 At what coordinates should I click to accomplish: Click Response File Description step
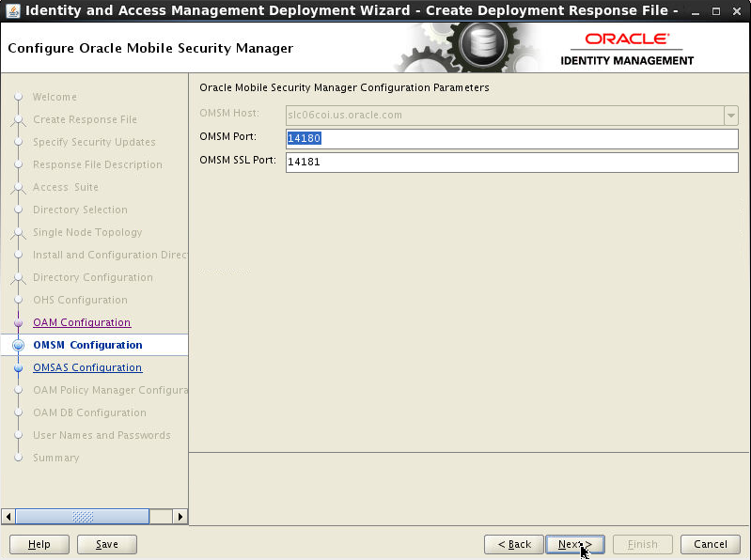[97, 164]
